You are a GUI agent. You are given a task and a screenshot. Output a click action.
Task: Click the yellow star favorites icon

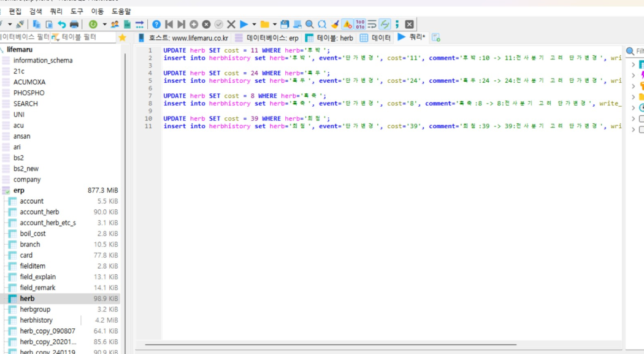[x=123, y=37]
